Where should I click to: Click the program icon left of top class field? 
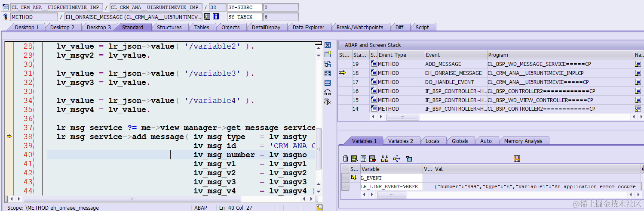(x=6, y=7)
